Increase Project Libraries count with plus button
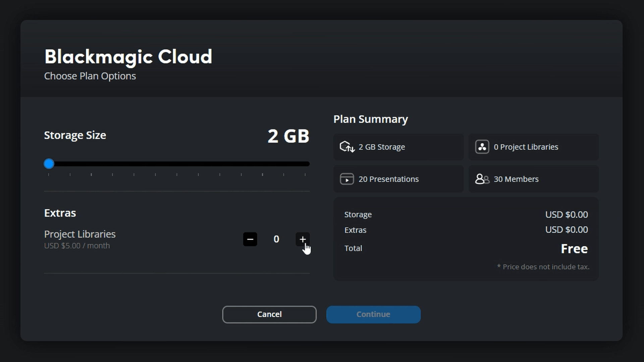 point(303,239)
